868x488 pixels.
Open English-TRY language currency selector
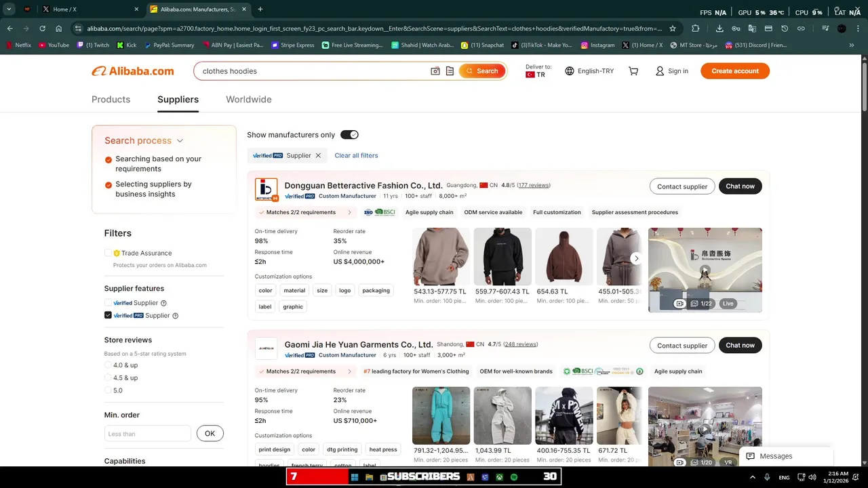coord(589,71)
